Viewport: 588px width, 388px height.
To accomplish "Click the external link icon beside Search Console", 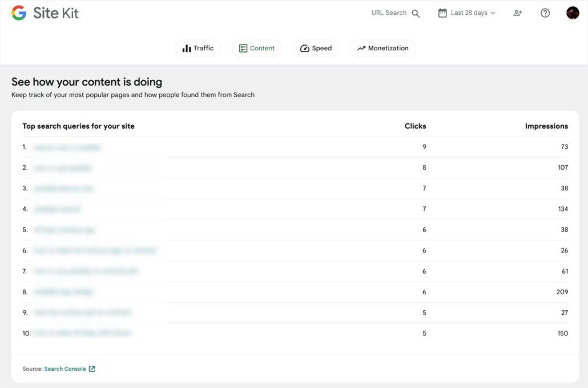I will (x=92, y=369).
